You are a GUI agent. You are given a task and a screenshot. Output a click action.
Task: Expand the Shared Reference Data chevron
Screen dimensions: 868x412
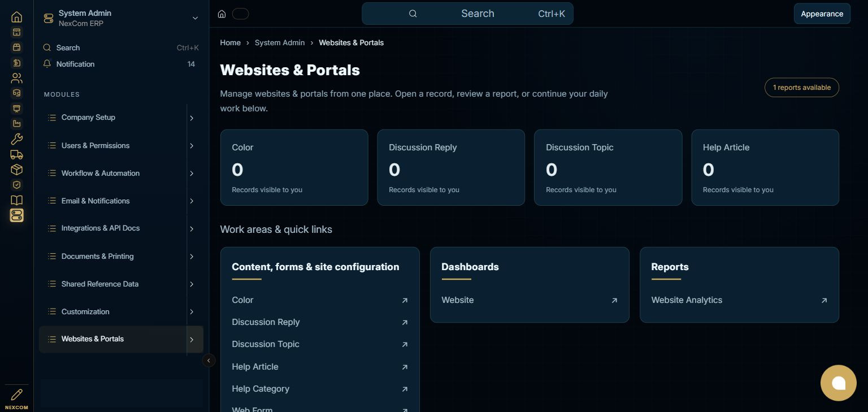click(x=192, y=284)
